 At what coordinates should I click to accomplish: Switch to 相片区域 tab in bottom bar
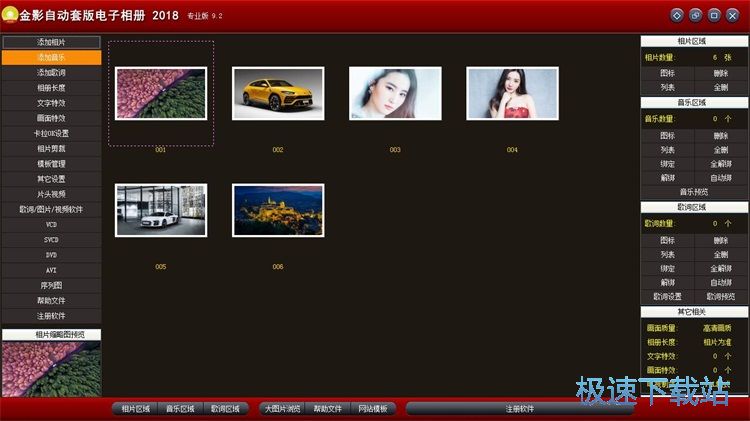(x=135, y=409)
